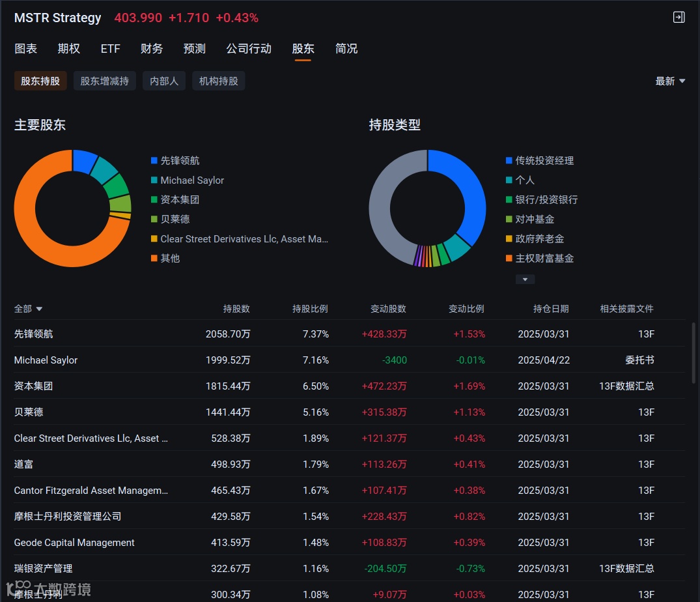This screenshot has width=700, height=602.
Task: Click the orange 其他 legend swatch
Action: [154, 258]
